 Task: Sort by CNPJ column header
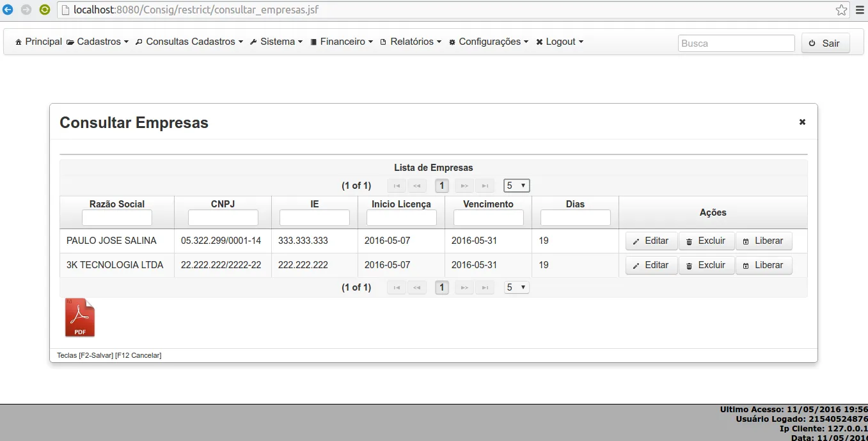pos(223,204)
